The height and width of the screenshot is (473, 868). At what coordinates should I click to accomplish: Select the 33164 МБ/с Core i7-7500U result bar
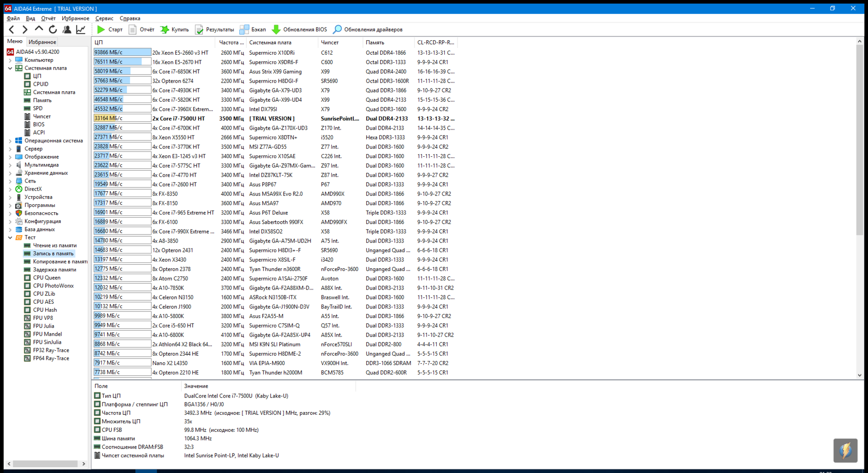coord(122,119)
